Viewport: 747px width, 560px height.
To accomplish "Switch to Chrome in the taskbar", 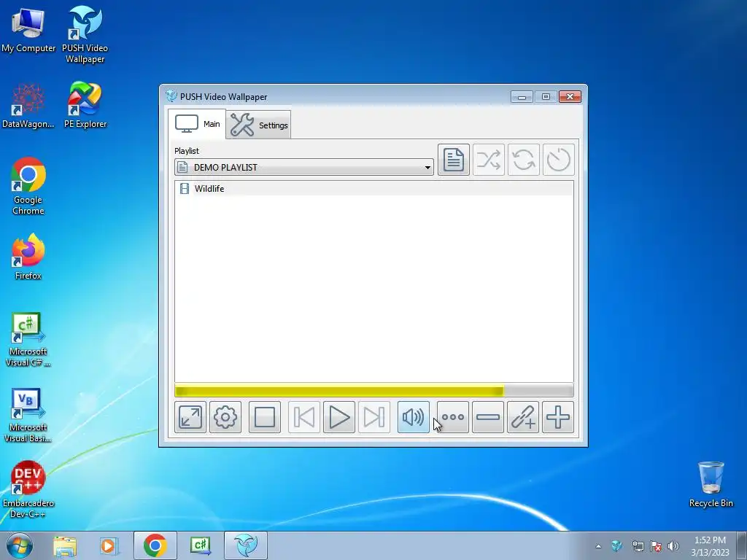I will tap(155, 545).
